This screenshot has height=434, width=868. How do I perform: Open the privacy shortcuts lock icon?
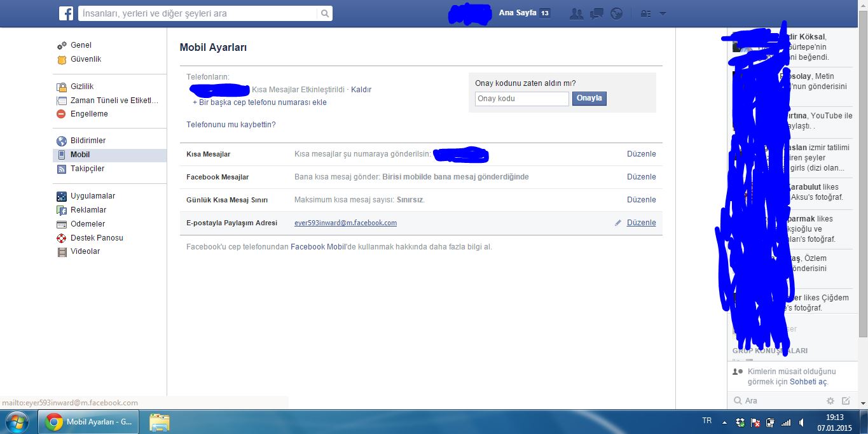click(645, 13)
